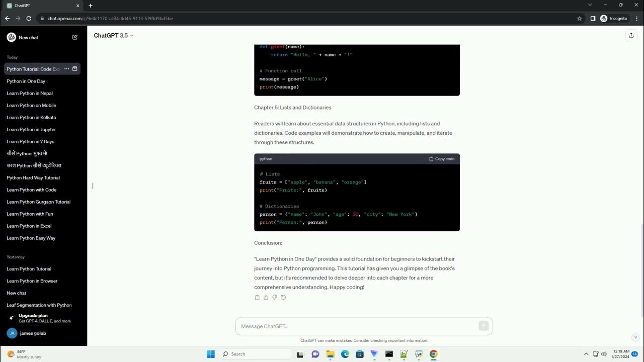Click Copy code on the python block
The width and height of the screenshot is (644, 362).
coord(442,159)
